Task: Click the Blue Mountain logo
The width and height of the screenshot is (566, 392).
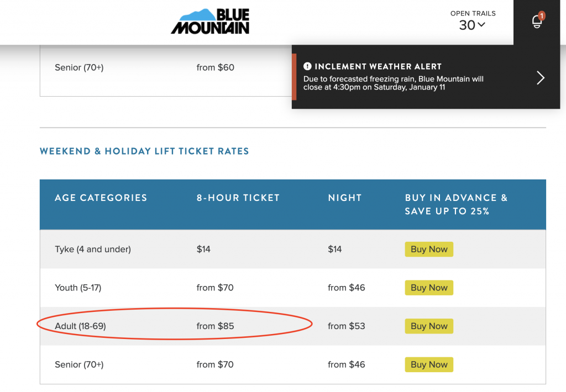Action: [210, 22]
